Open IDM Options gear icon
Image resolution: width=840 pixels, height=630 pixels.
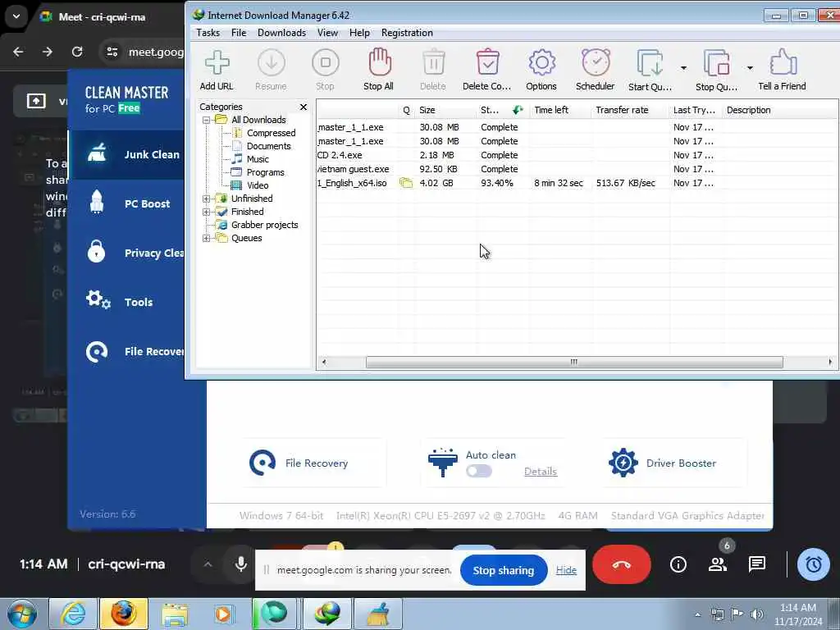point(541,70)
